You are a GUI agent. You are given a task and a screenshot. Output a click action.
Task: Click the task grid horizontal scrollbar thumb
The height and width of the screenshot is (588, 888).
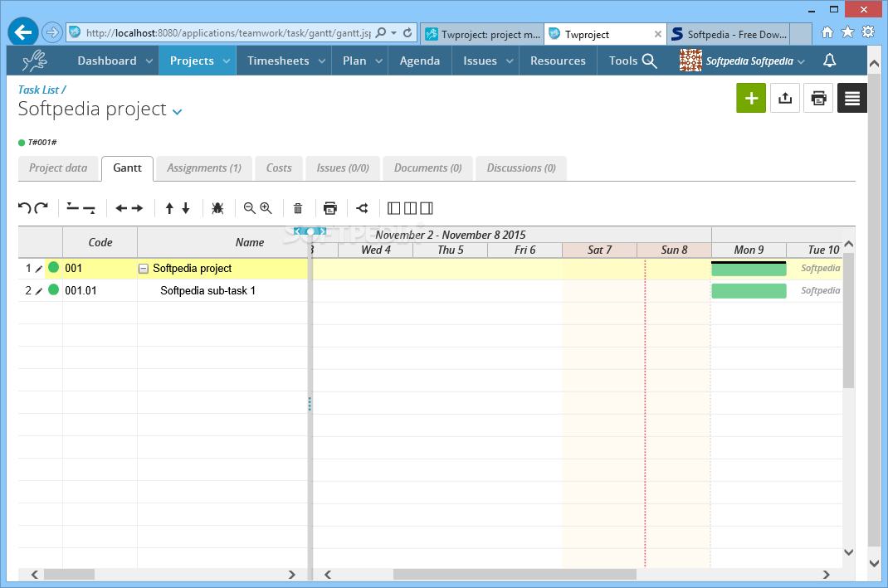[69, 575]
